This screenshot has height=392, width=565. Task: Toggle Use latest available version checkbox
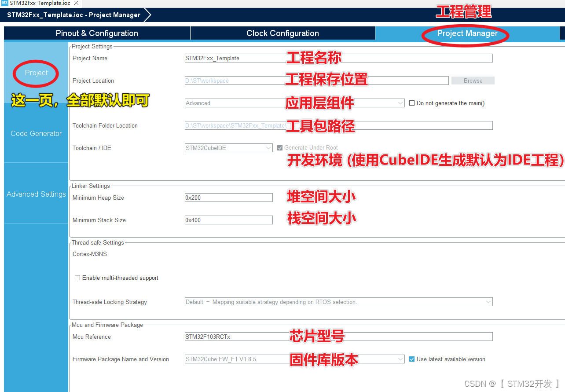(x=412, y=359)
